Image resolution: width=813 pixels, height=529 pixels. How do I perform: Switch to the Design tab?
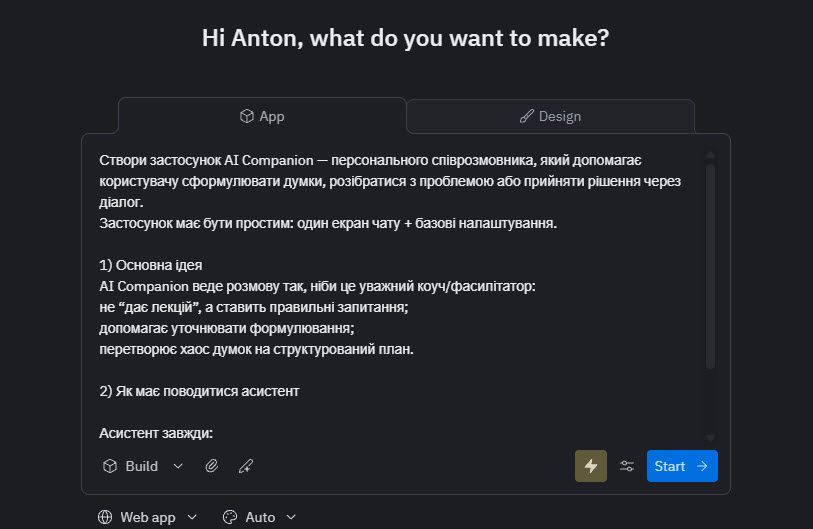tap(550, 116)
